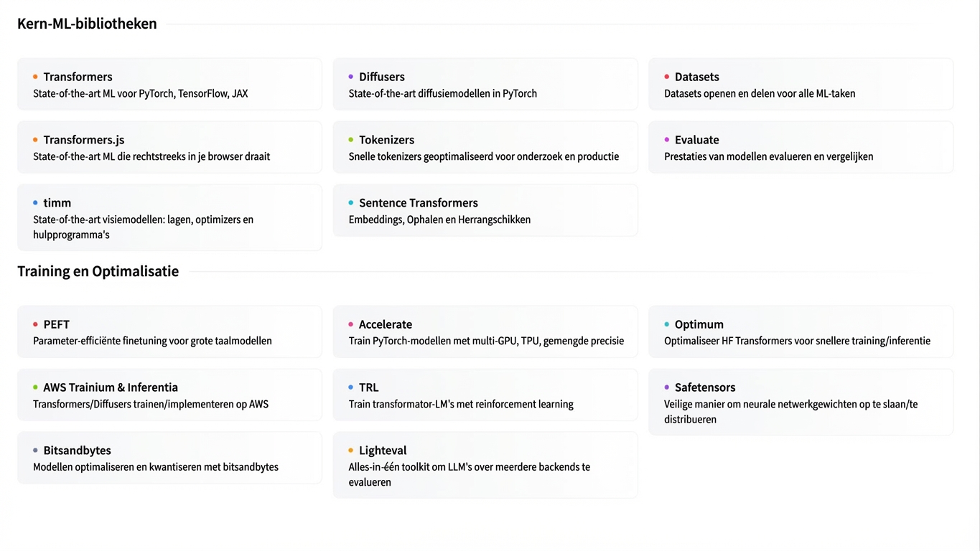The width and height of the screenshot is (980, 551).
Task: Click the timm vision models card
Action: pos(169,217)
